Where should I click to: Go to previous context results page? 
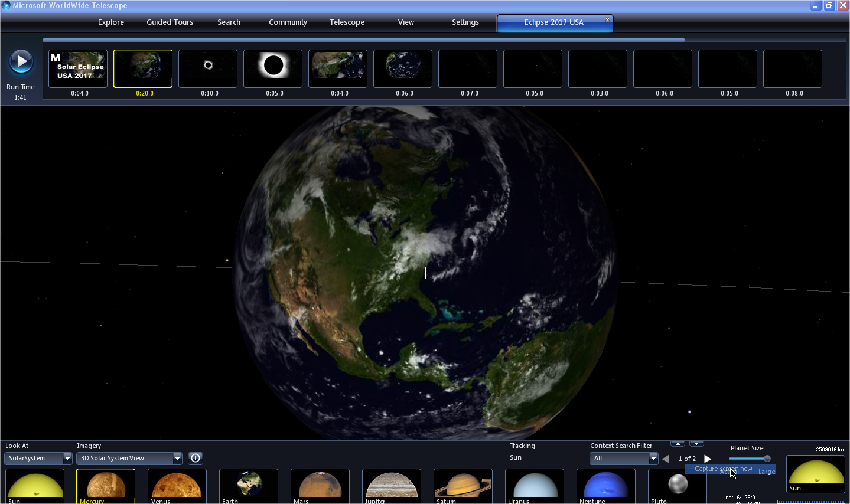666,459
